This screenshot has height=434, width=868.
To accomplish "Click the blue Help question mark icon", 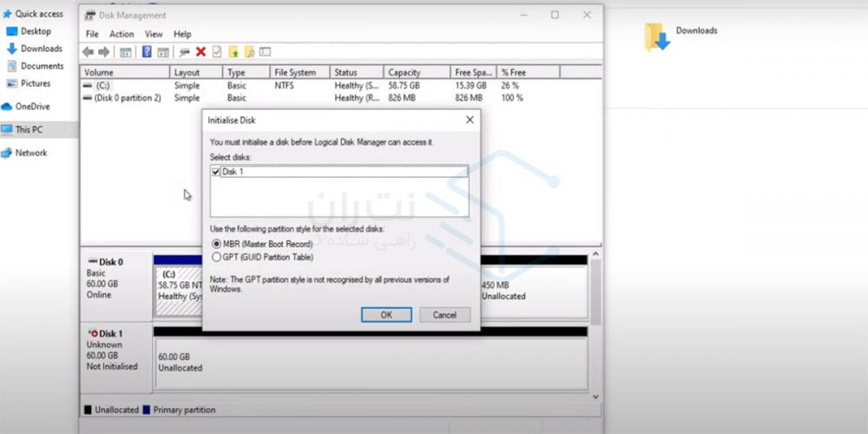I will point(147,52).
